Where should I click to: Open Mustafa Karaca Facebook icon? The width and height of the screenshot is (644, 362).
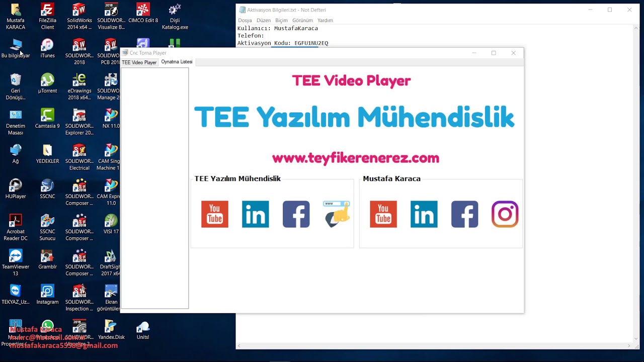465,214
